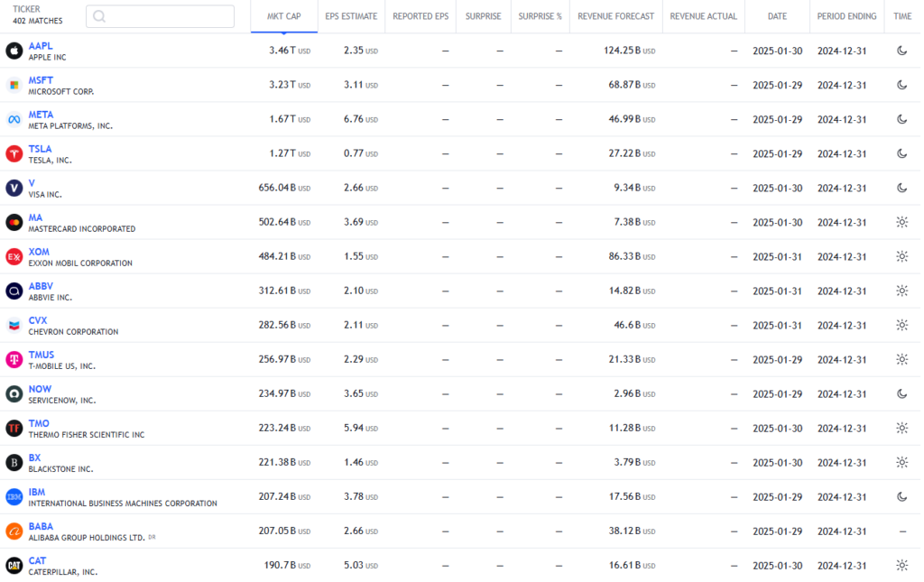This screenshot has height=582, width=924.
Task: Click Meta's 6.76 EPS estimate
Action: (x=361, y=119)
